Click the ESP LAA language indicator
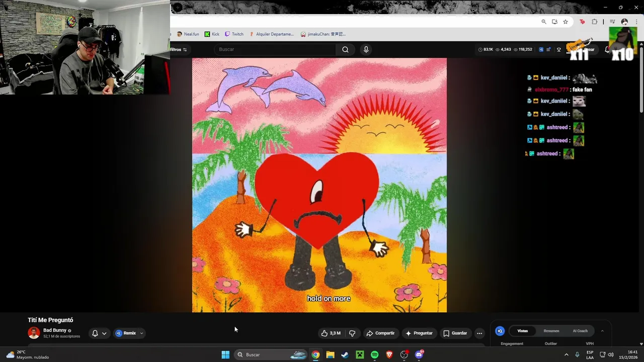The height and width of the screenshot is (362, 644). [x=590, y=354]
